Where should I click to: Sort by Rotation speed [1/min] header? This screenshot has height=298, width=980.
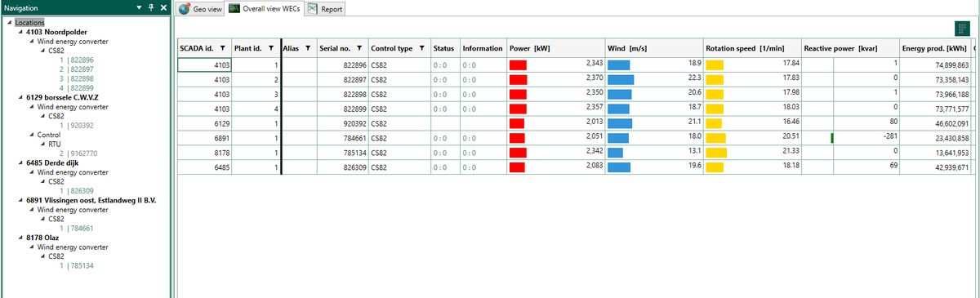click(x=751, y=48)
